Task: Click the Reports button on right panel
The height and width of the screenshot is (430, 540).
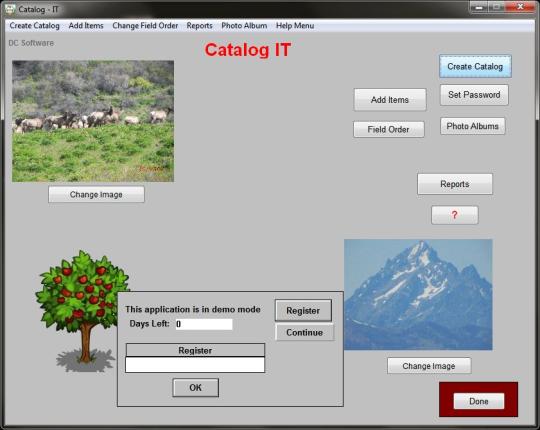Action: [x=455, y=184]
